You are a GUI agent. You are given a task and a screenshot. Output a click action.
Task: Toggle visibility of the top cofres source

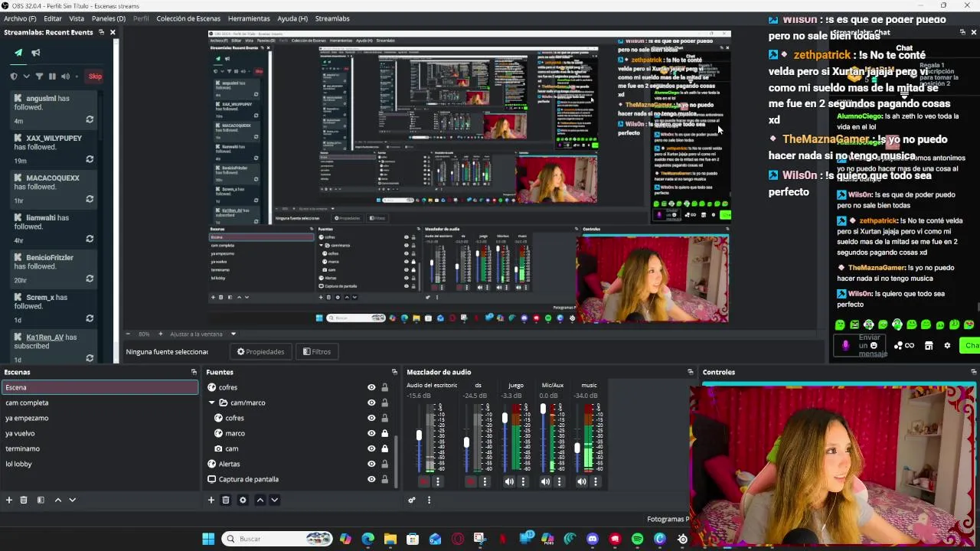(x=371, y=388)
